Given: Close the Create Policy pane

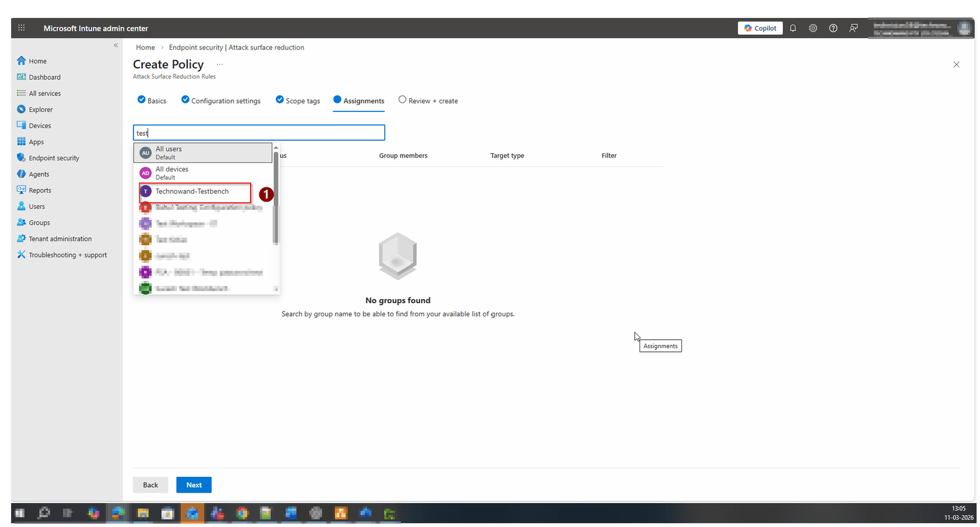Looking at the screenshot, I should pos(956,64).
